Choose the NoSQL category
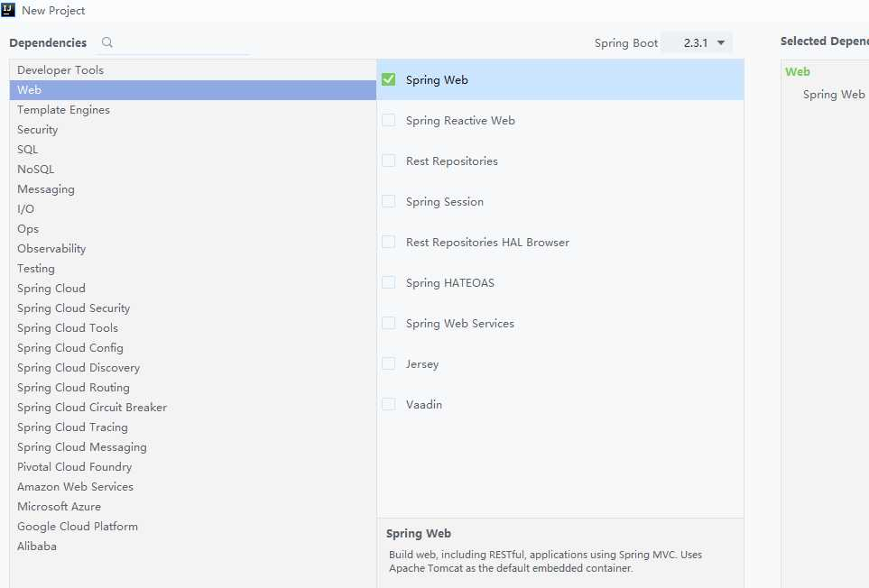Image resolution: width=869 pixels, height=588 pixels. point(193,170)
